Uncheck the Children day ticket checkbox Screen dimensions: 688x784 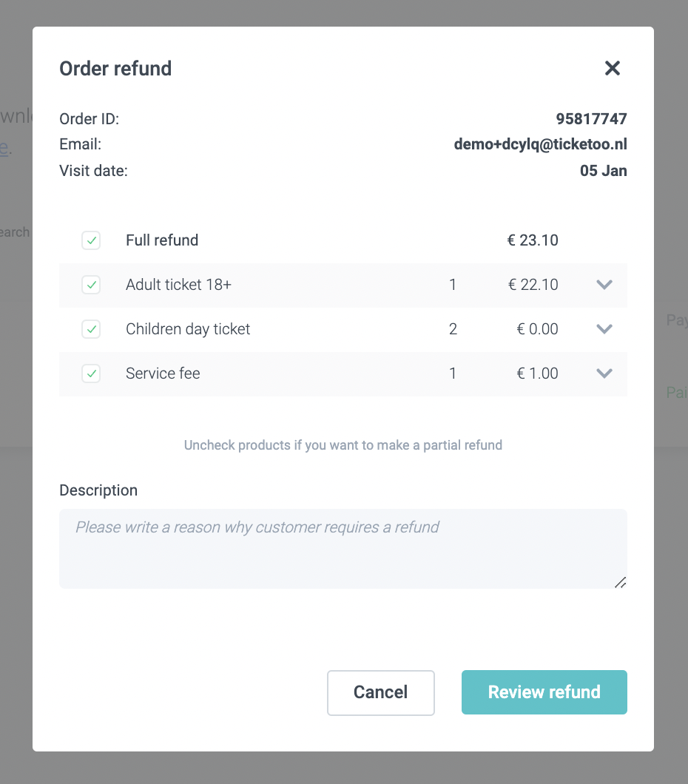[x=91, y=329]
